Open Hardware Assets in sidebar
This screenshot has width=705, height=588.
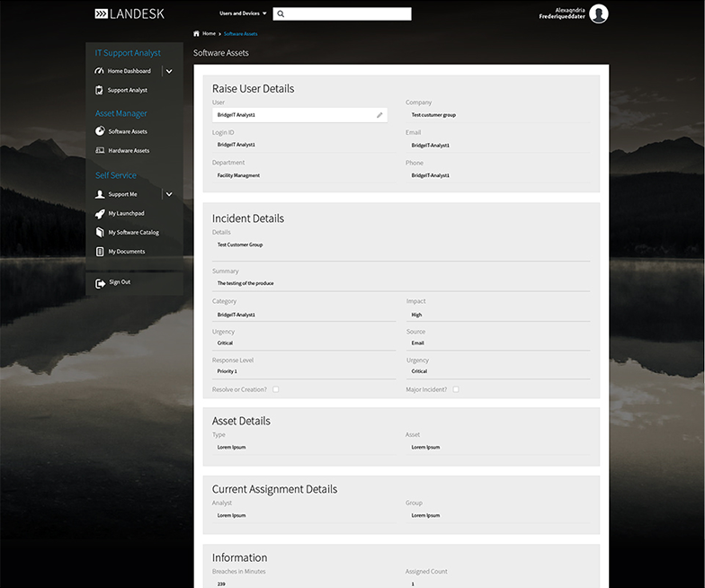click(x=129, y=151)
